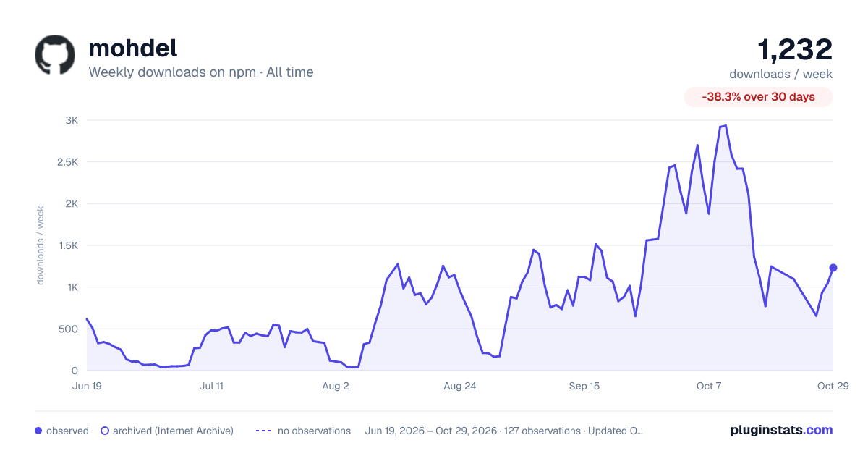Click the 2K y-axis label
Screen dimensions: 868x456
click(x=72, y=203)
